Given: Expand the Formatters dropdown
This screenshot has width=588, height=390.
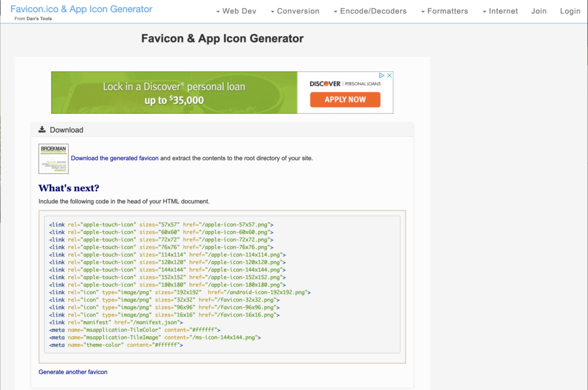Looking at the screenshot, I should coord(449,10).
